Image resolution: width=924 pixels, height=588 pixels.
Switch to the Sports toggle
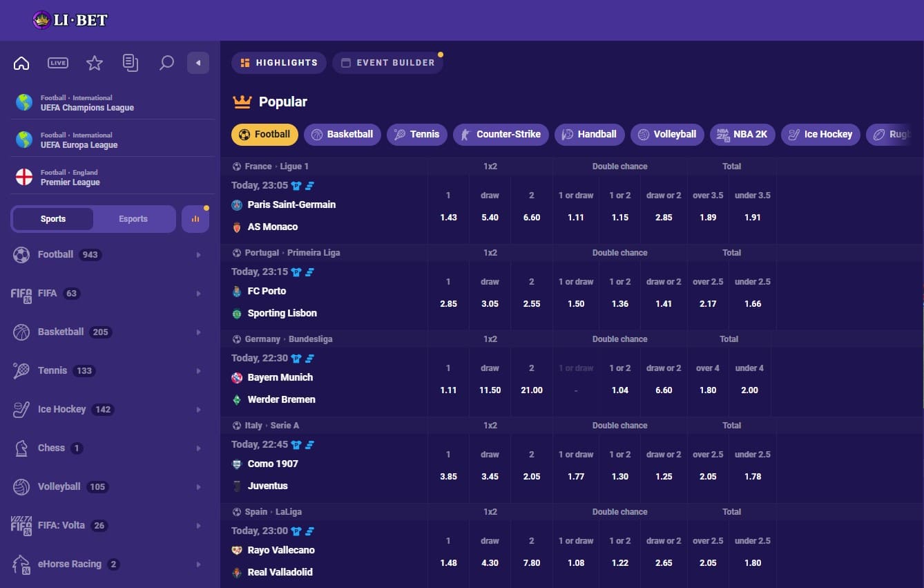click(x=53, y=219)
